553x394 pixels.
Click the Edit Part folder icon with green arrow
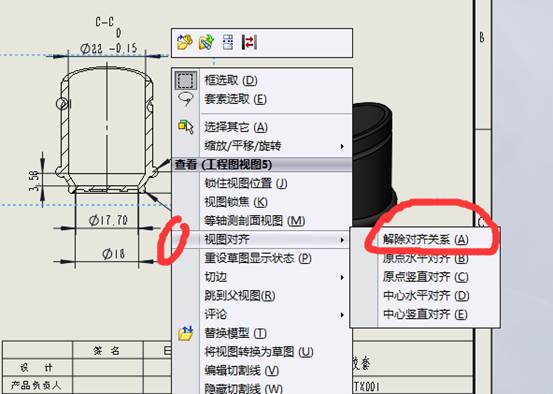(x=206, y=42)
